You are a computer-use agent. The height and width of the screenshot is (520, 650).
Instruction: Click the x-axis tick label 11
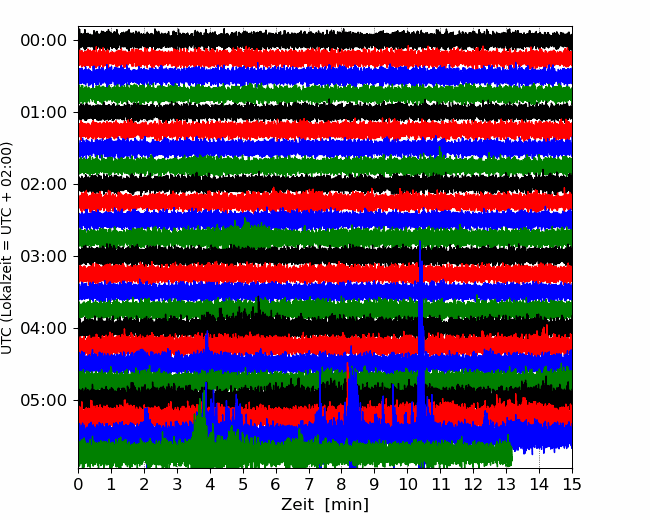tap(440, 484)
